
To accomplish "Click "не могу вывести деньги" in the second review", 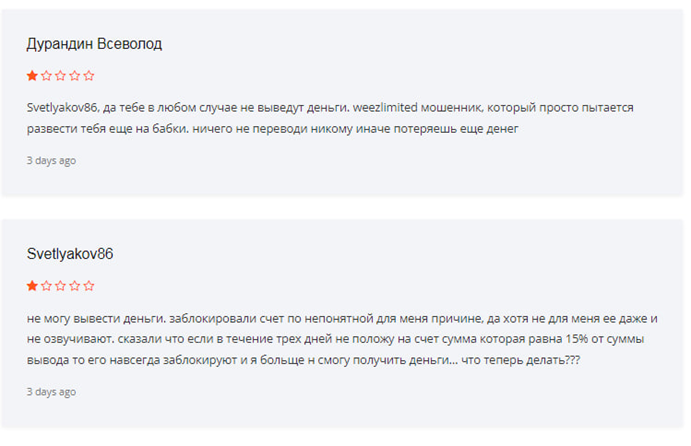I will pyautogui.click(x=97, y=318).
